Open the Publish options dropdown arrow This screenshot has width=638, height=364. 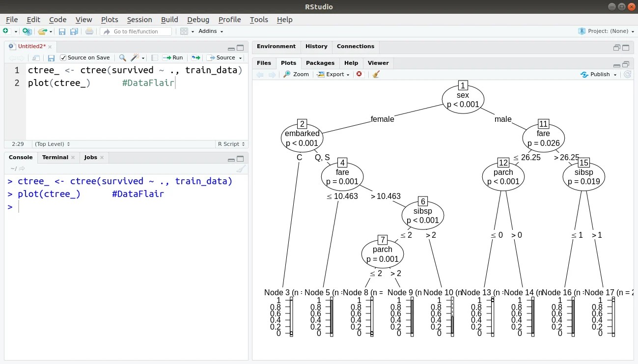coord(615,75)
